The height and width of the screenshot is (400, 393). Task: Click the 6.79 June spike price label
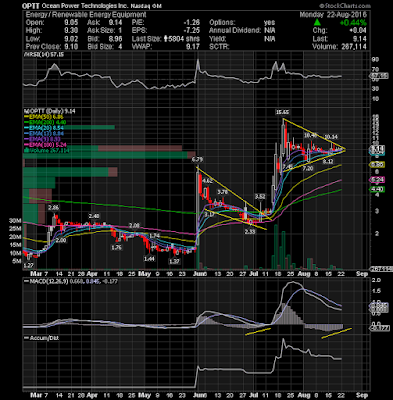pos(197,160)
